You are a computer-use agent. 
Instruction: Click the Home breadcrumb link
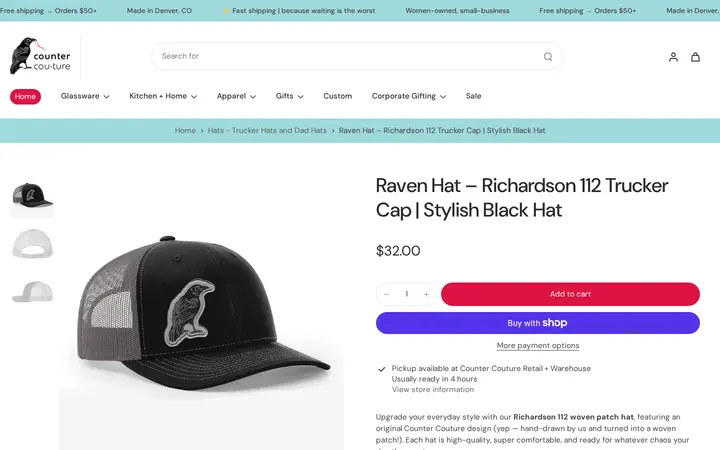coord(185,130)
